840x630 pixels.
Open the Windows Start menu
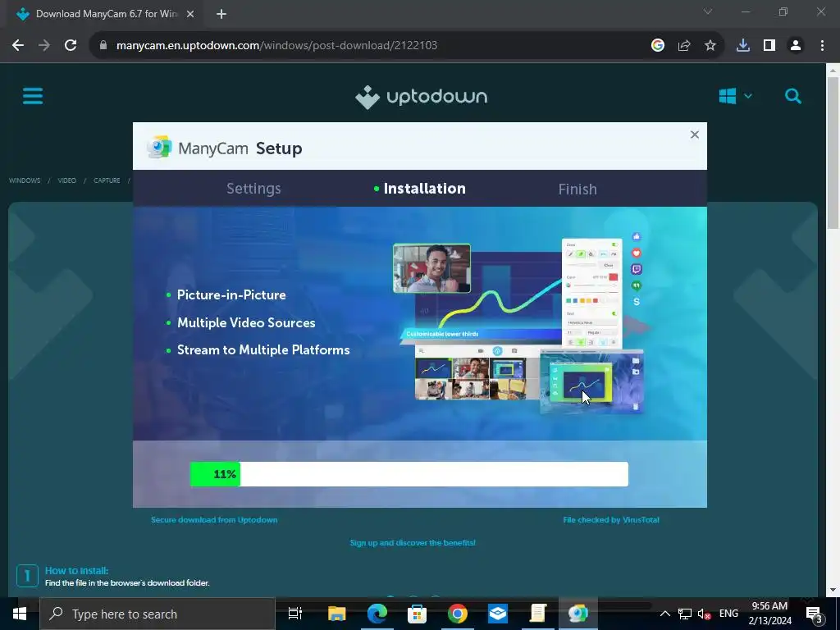click(20, 614)
